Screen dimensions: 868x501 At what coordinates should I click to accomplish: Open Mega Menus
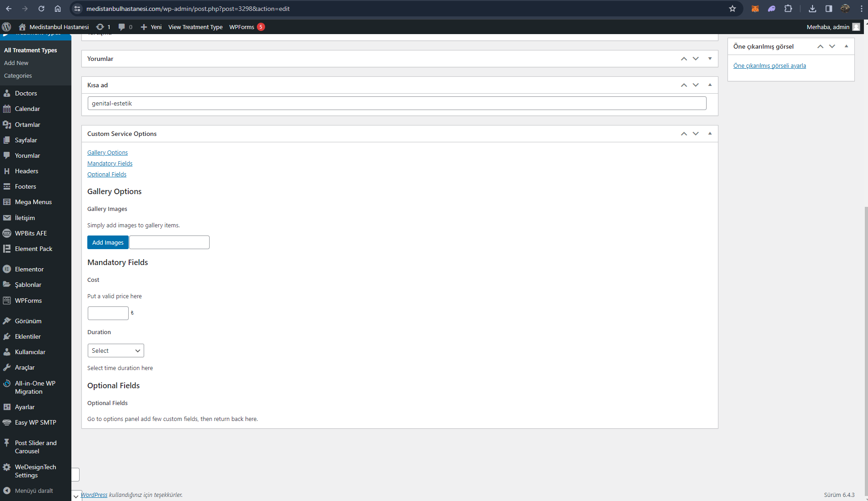pos(33,202)
